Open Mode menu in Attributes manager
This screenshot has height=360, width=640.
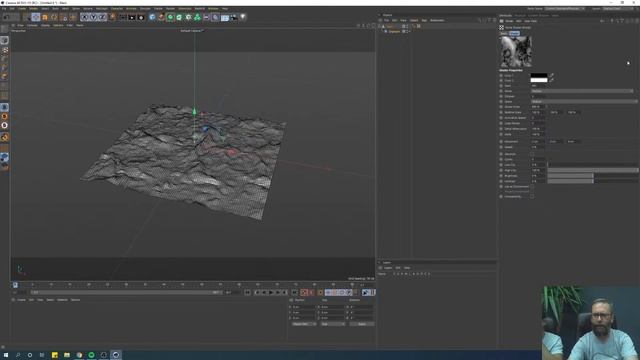click(x=509, y=21)
